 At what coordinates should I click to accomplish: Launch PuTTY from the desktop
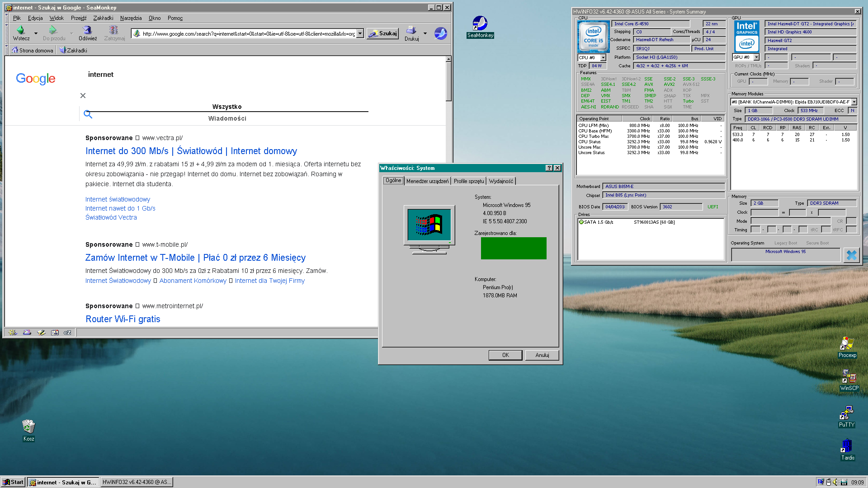[847, 417]
